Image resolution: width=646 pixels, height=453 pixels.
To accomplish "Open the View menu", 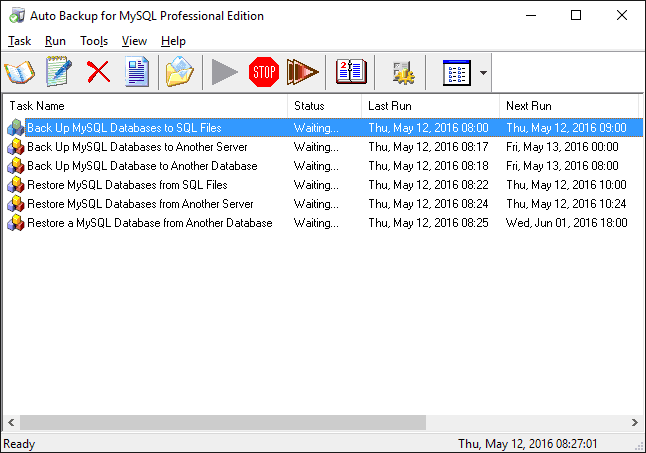I will (x=134, y=41).
